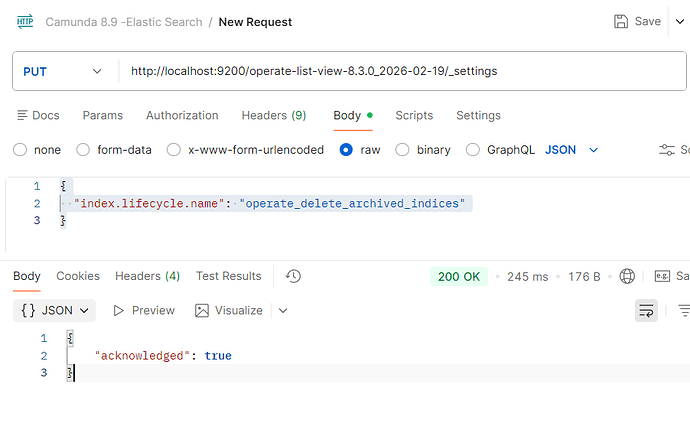The height and width of the screenshot is (423, 690).
Task: Click the request URL field
Action: [400, 71]
